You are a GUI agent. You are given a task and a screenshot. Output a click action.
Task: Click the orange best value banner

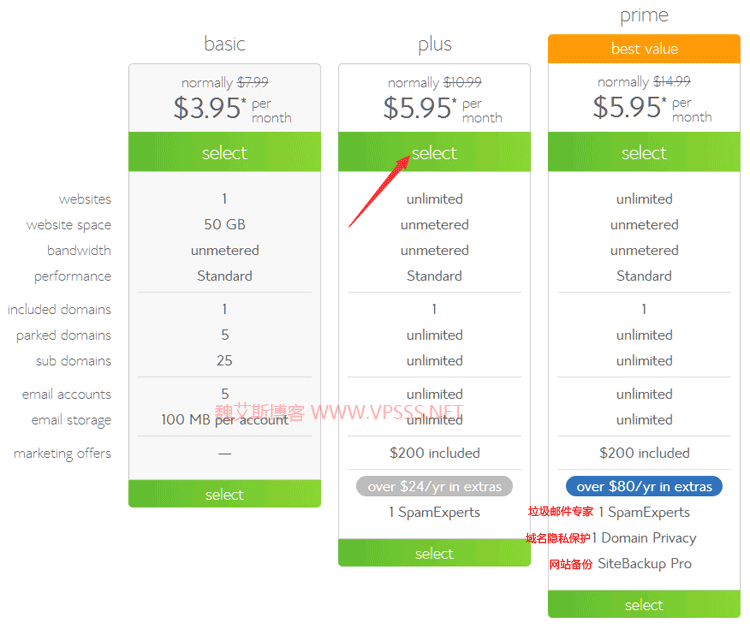(x=644, y=49)
